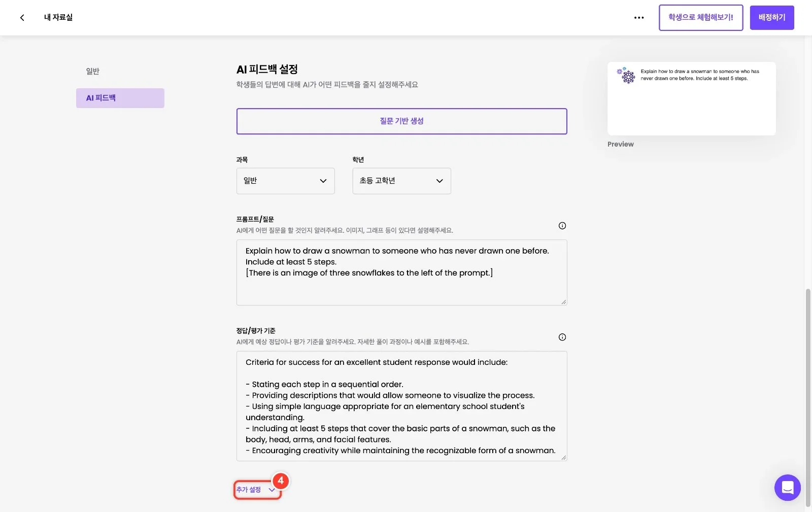Click the info icon beside 프롬프트/질문
The width and height of the screenshot is (812, 512).
(x=562, y=226)
